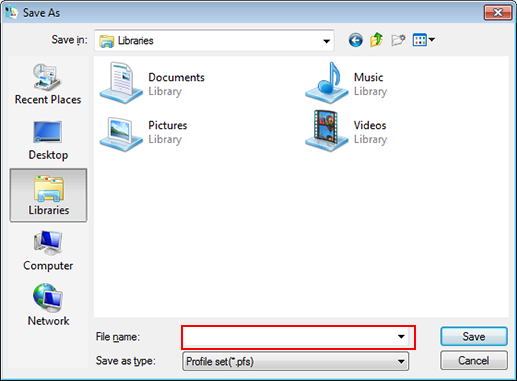Screen dimensions: 517x381
Task: Expand the Save in location dropdown
Action: point(326,41)
